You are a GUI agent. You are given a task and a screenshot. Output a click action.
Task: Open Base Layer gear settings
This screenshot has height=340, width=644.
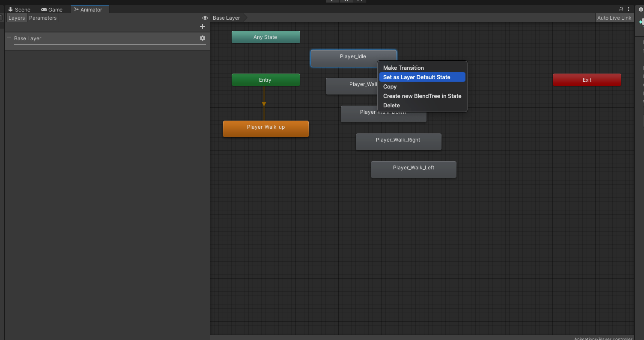[x=203, y=38]
